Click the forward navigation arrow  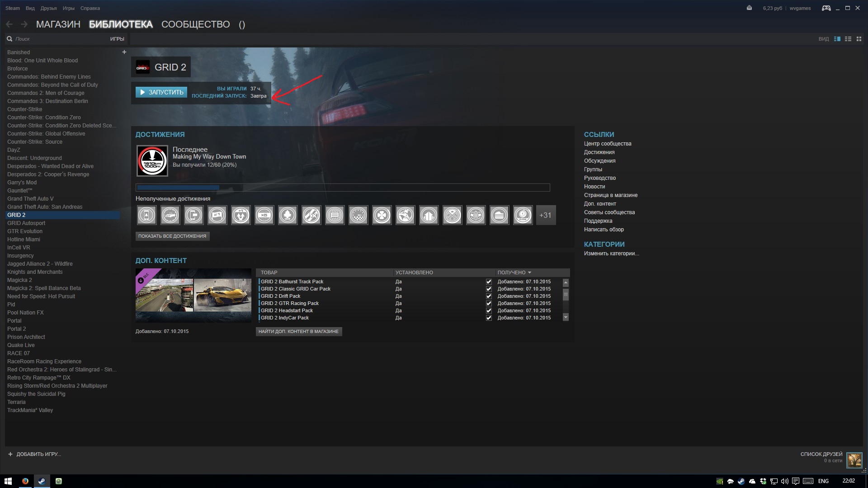tap(24, 24)
